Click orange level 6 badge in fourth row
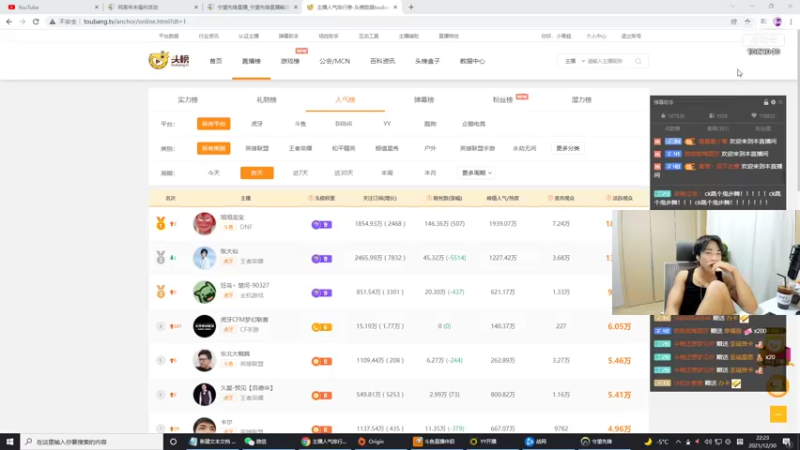This screenshot has width=800, height=450. click(321, 327)
